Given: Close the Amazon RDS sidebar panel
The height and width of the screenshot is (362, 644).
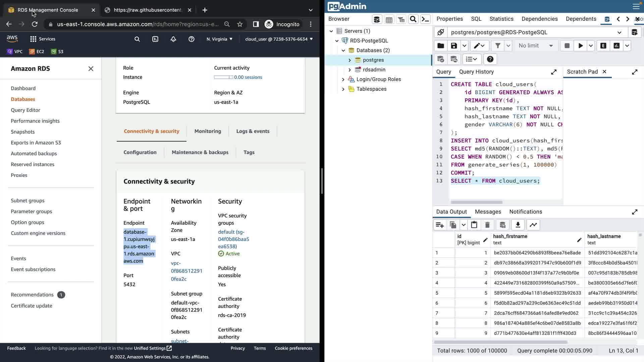Looking at the screenshot, I should click(91, 69).
